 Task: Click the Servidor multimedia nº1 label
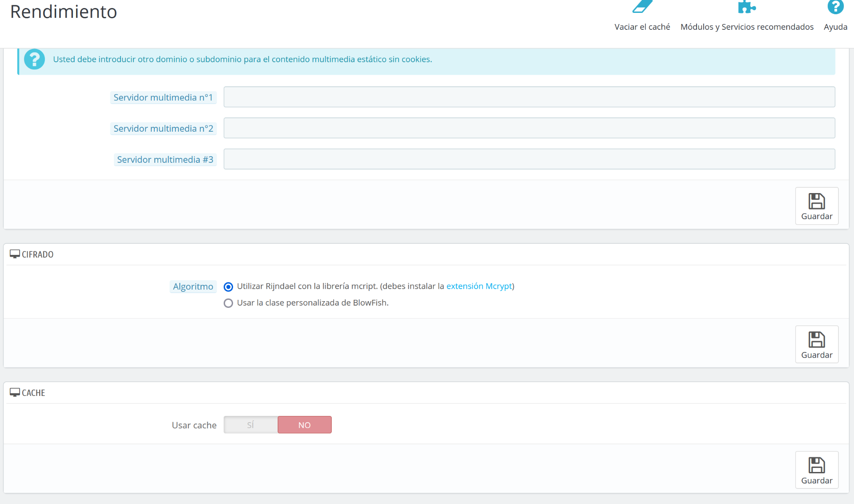pyautogui.click(x=163, y=97)
